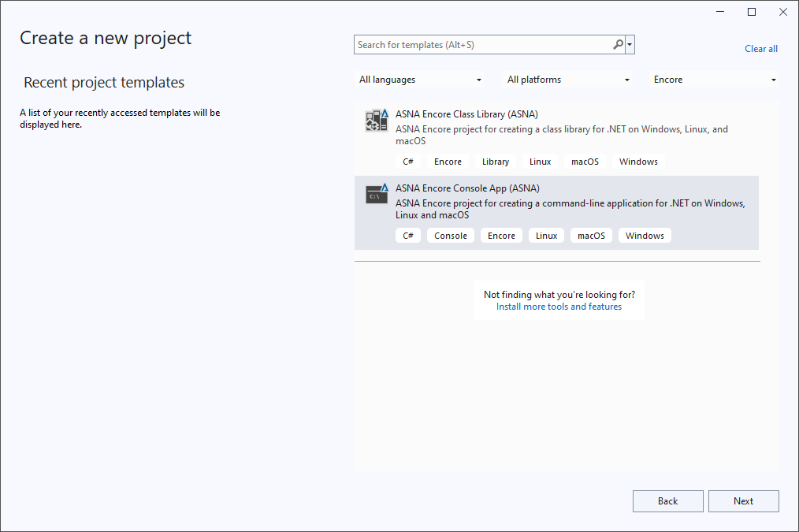
Task: Open the Encore project type dropdown
Action: pyautogui.click(x=715, y=80)
